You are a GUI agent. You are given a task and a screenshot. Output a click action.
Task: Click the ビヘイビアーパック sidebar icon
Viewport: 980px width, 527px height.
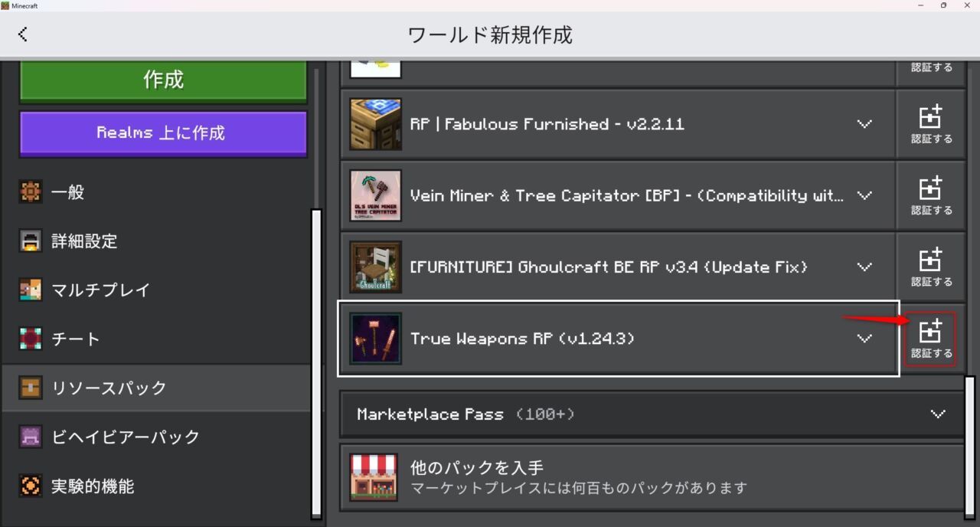(x=31, y=437)
